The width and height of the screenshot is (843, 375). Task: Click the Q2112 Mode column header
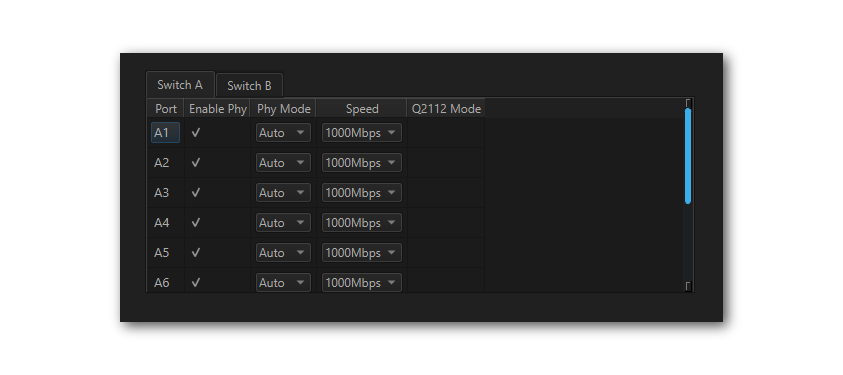click(446, 109)
